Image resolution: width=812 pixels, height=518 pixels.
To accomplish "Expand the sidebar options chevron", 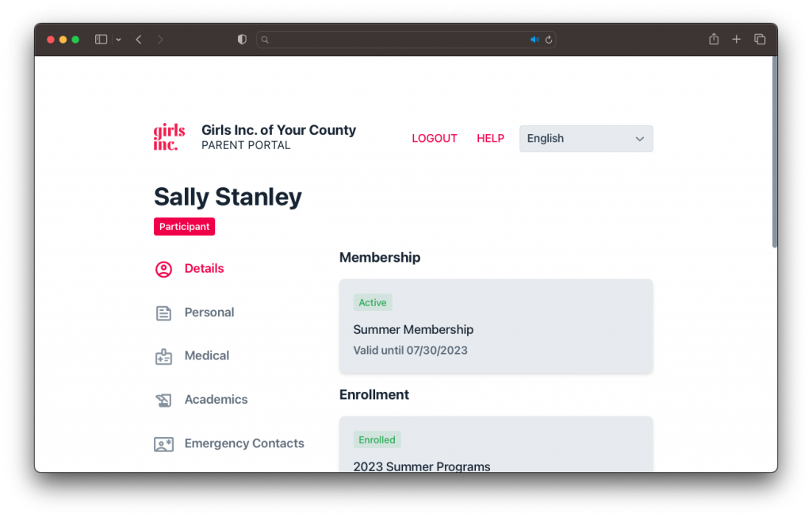I will [119, 40].
